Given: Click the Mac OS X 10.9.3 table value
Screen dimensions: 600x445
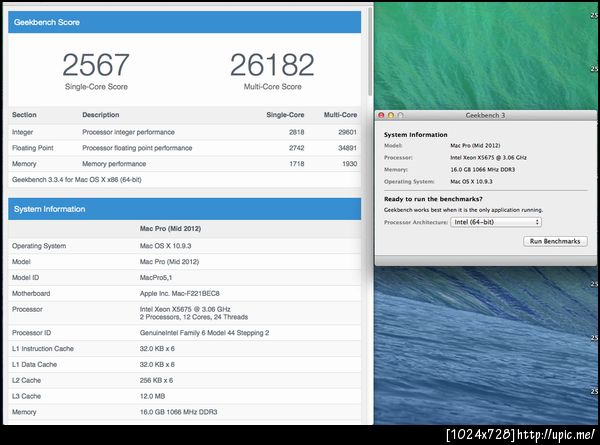Looking at the screenshot, I should point(165,246).
